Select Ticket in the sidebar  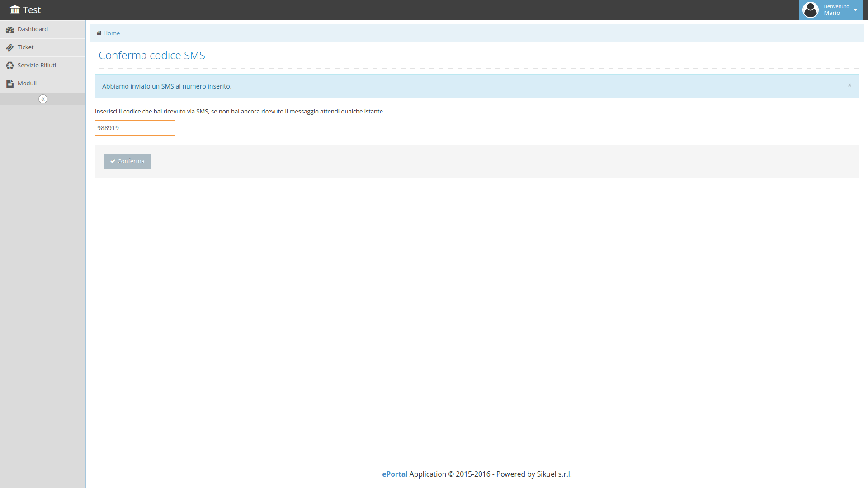pos(26,47)
